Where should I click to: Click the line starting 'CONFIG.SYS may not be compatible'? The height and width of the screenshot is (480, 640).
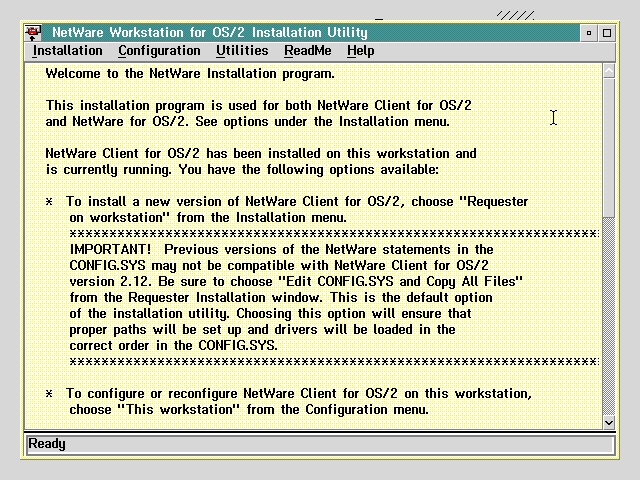(x=279, y=266)
